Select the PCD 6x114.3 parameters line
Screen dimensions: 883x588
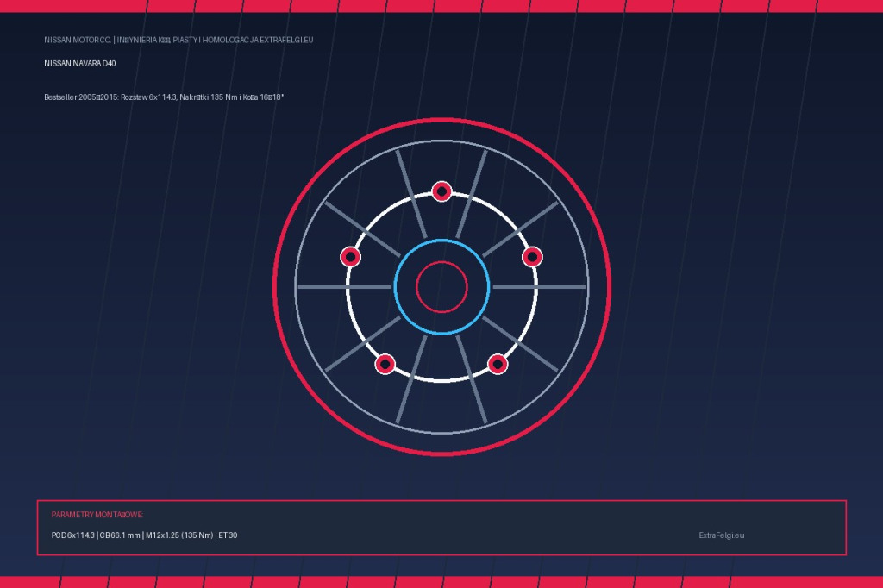[x=144, y=535]
